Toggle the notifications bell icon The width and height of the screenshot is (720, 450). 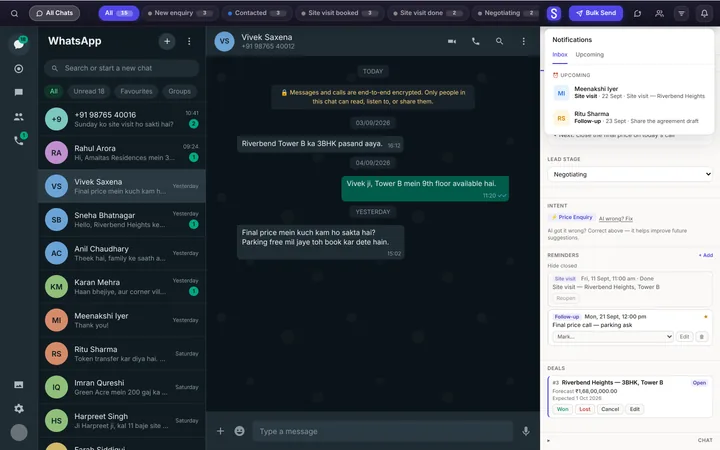[704, 13]
